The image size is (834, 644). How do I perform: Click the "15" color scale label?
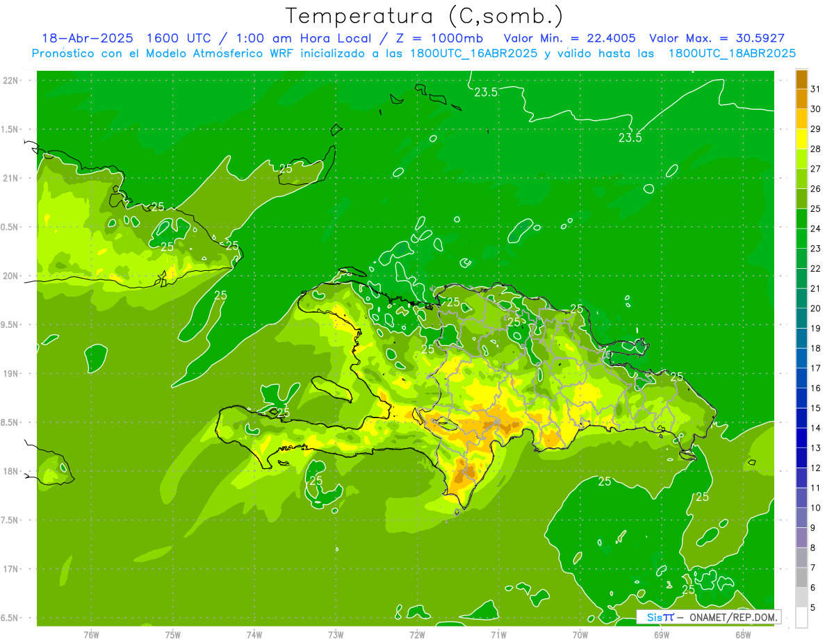815,408
